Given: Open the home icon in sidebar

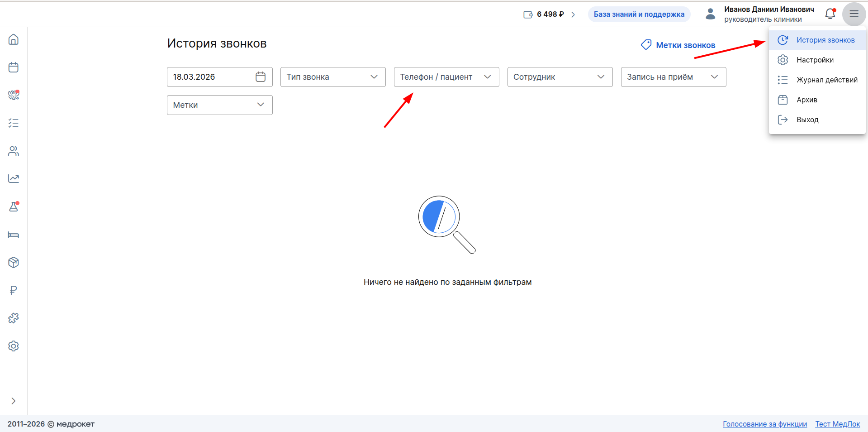Looking at the screenshot, I should [14, 39].
